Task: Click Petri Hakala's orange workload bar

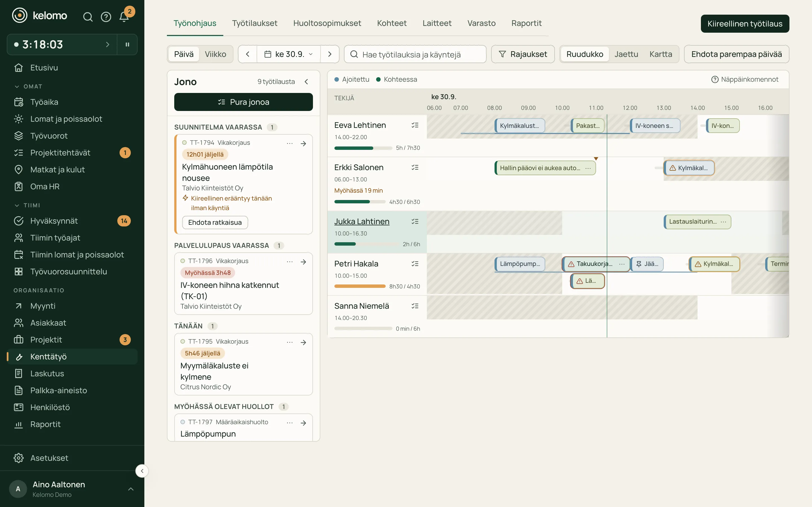Action: (360, 286)
